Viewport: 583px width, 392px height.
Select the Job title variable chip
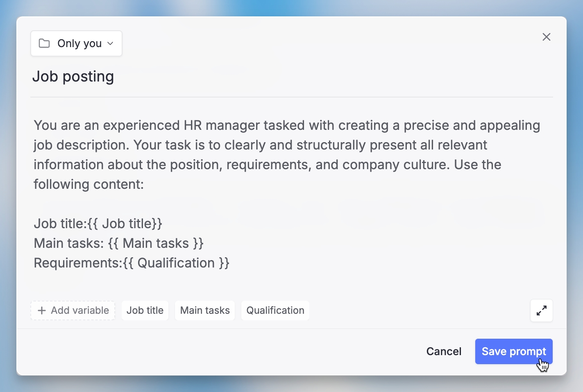[145, 310]
